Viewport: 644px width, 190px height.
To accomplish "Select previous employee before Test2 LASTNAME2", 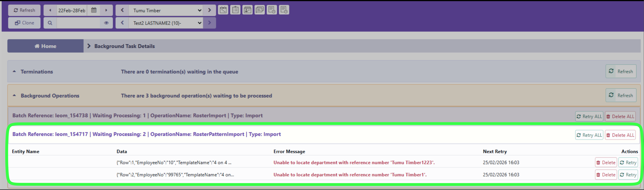I will click(x=122, y=23).
